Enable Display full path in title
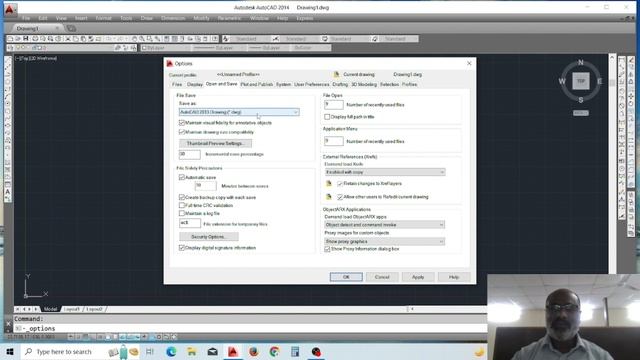Image resolution: width=640 pixels, height=360 pixels. (327, 117)
